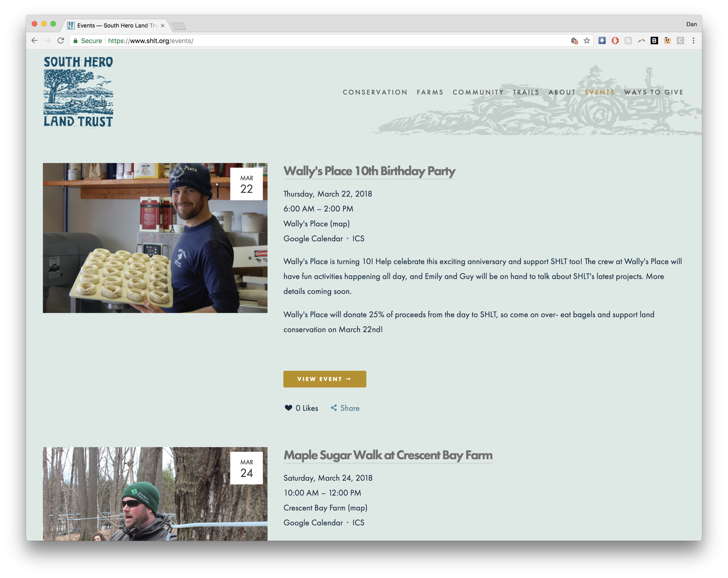Open Maple Sugar Walk event title link

click(388, 455)
